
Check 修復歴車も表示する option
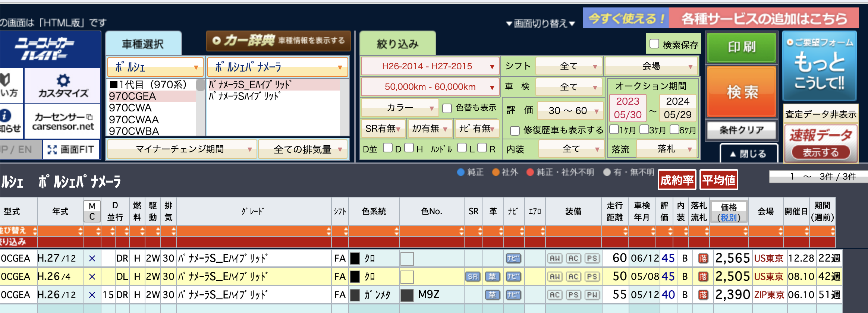515,130
